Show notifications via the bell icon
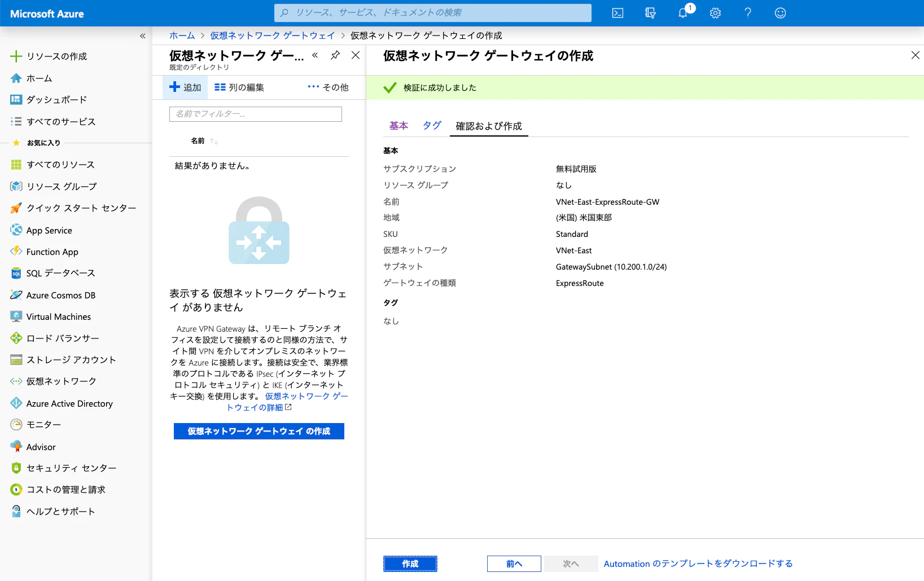The image size is (924, 581). pyautogui.click(x=684, y=12)
